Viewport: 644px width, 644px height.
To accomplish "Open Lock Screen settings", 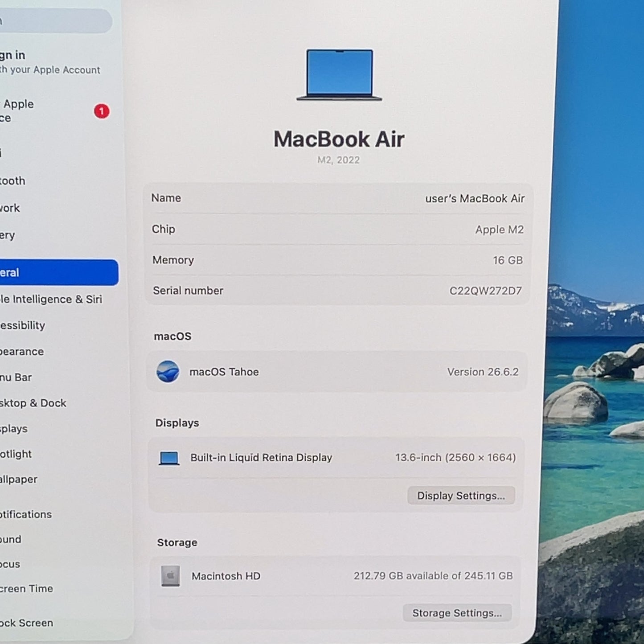I will click(x=27, y=623).
